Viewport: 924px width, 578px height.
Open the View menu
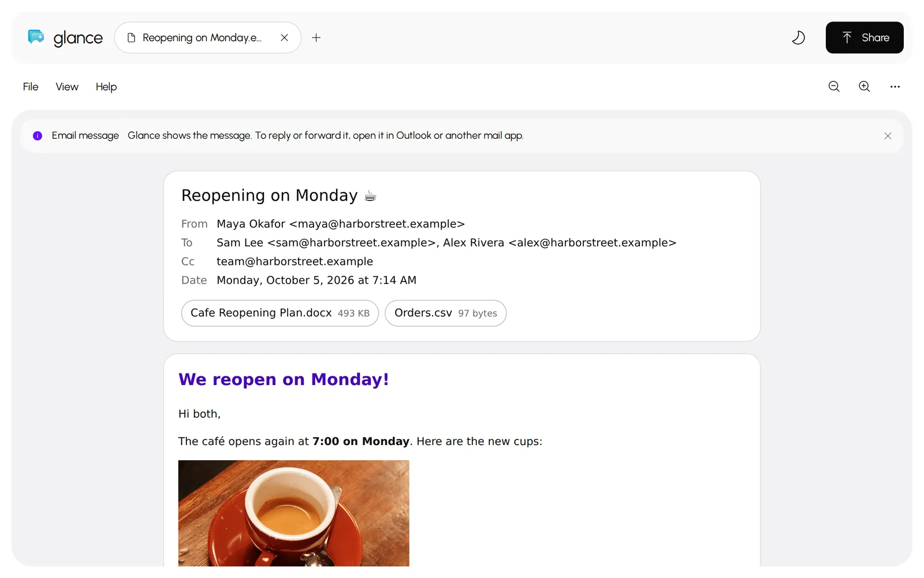(x=67, y=87)
